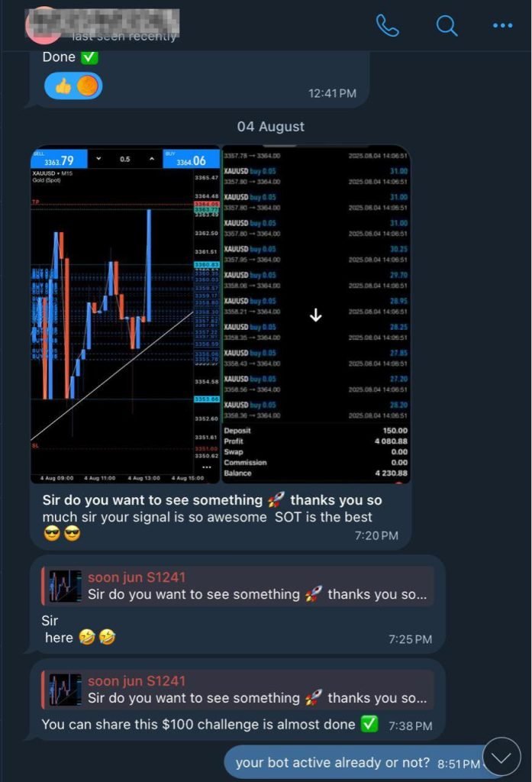Open the three-dot more options menu

[502, 25]
